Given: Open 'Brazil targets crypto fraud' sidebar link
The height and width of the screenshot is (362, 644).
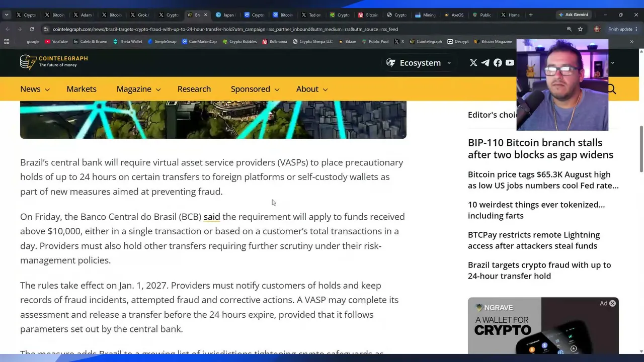Looking at the screenshot, I should 539,270.
